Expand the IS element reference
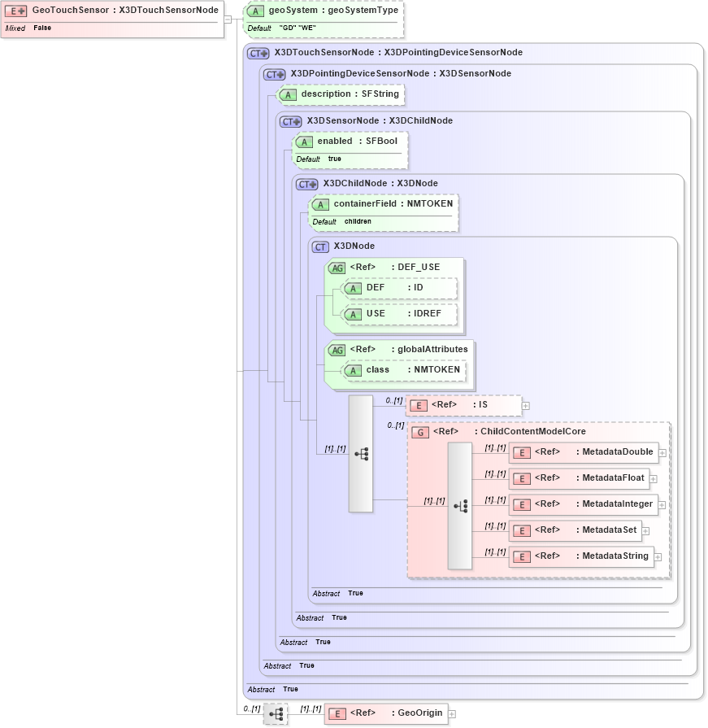 (x=526, y=406)
